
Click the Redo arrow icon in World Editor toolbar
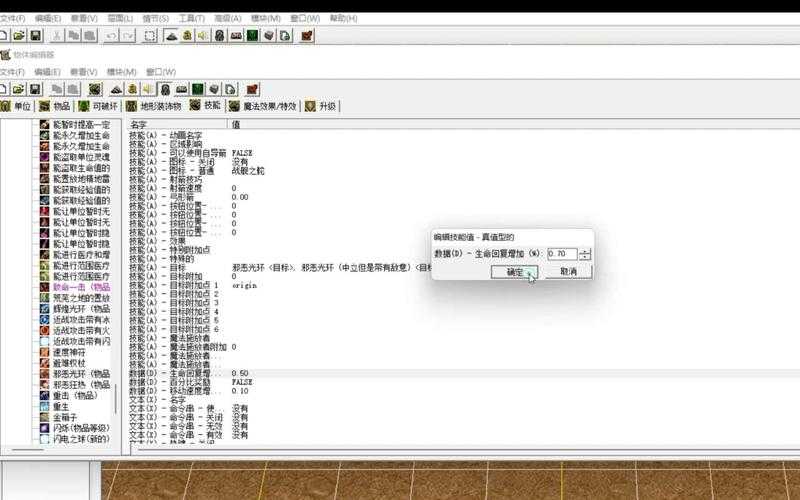point(128,36)
